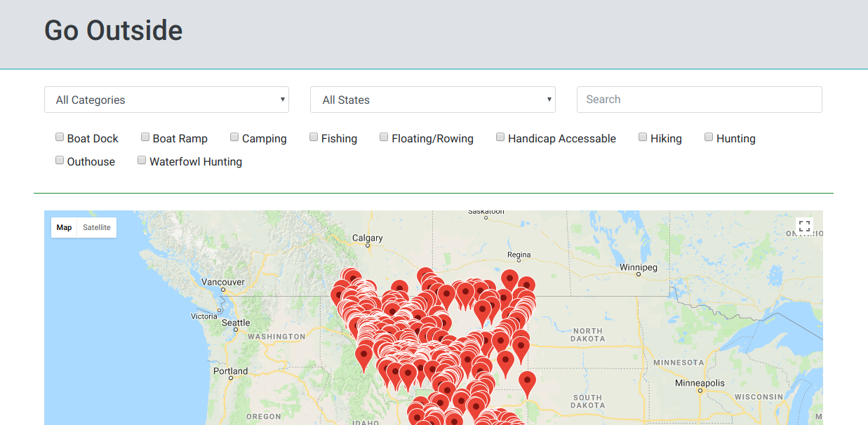The height and width of the screenshot is (425, 868).
Task: Enable the Waterfowl Hunting filter
Action: pyautogui.click(x=142, y=161)
